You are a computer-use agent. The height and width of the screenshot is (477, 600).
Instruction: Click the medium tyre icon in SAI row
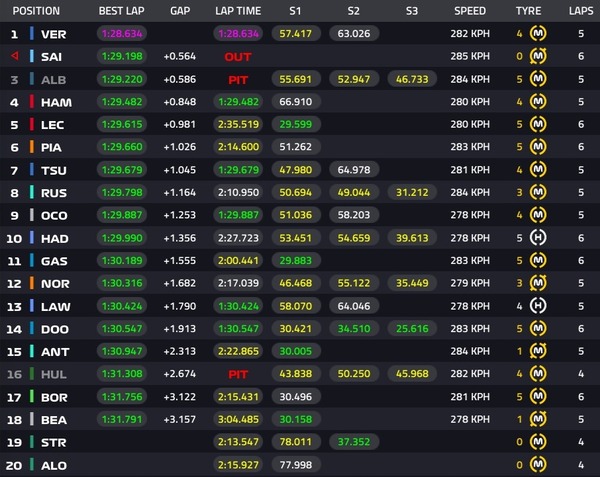pos(538,56)
